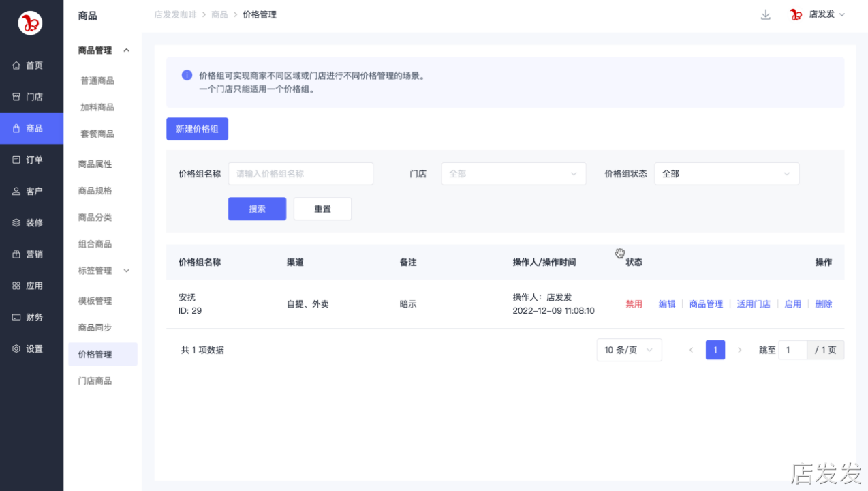
Task: Click 商品管理 link in 安抚 row
Action: click(706, 304)
